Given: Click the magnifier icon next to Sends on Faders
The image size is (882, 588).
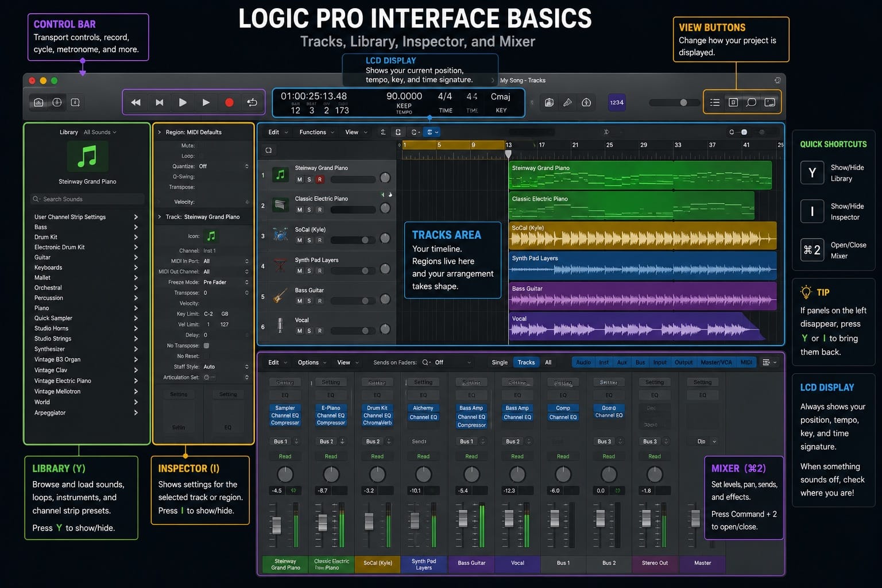Looking at the screenshot, I should click(426, 362).
